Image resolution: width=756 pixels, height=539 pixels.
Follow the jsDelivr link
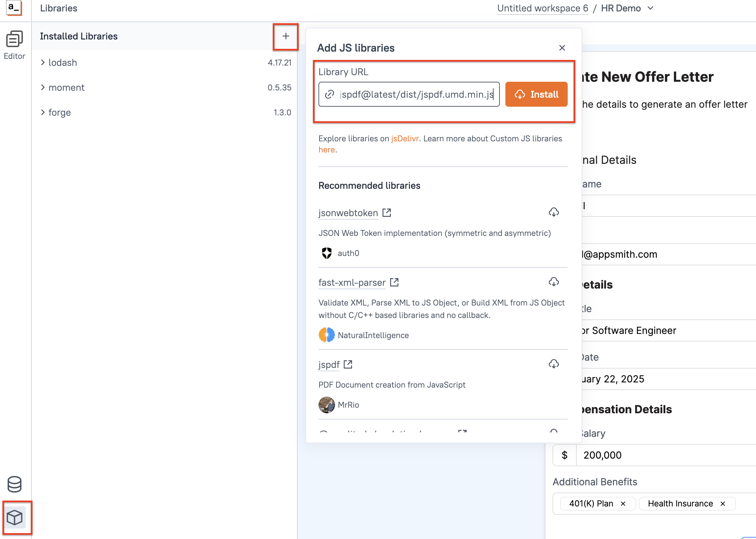click(x=405, y=139)
